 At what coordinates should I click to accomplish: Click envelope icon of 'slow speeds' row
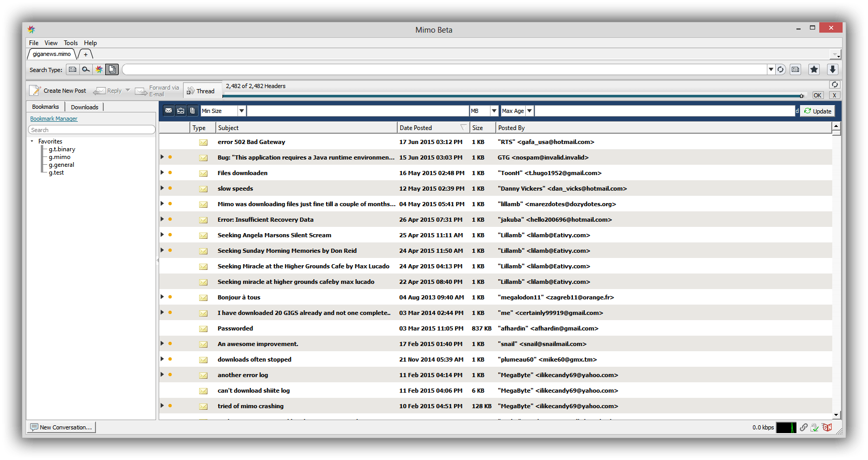[x=203, y=189]
